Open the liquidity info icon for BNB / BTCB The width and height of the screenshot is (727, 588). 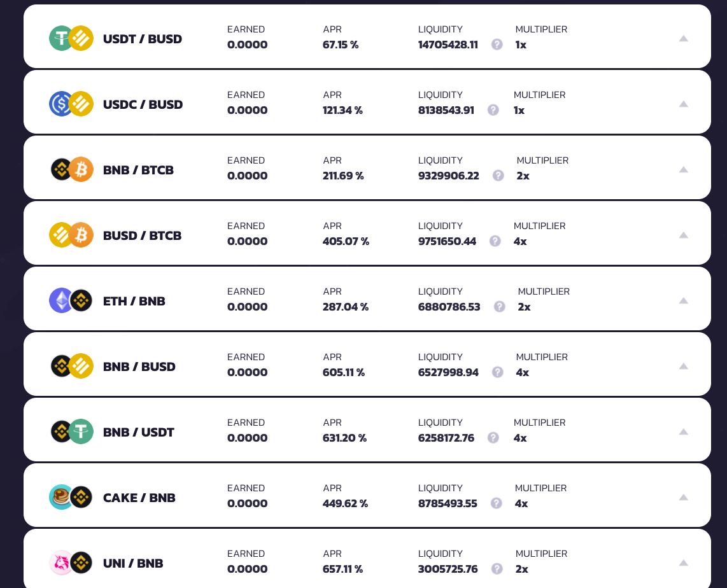click(x=498, y=176)
